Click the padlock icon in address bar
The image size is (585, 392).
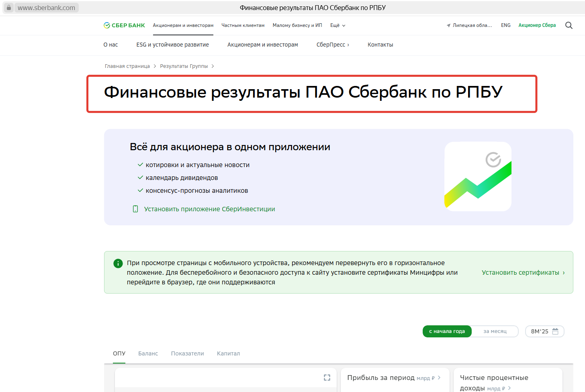click(x=9, y=8)
